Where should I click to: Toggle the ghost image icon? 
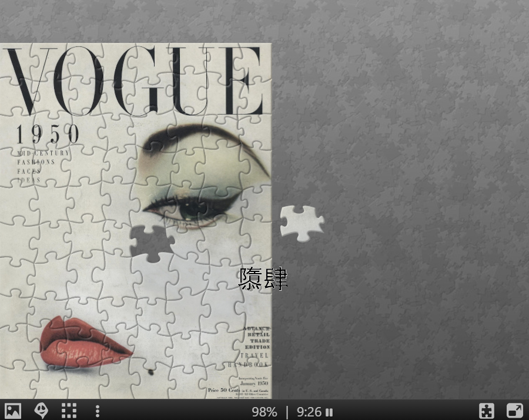pyautogui.click(x=41, y=411)
